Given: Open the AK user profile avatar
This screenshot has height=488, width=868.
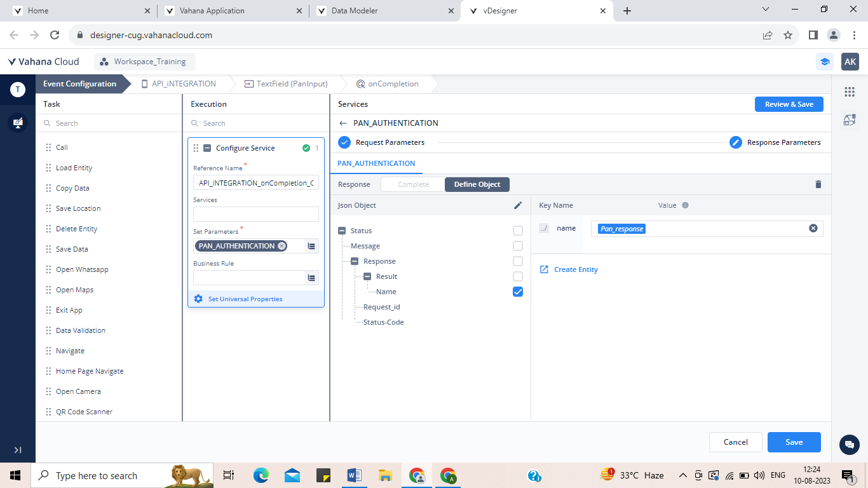Looking at the screenshot, I should pyautogui.click(x=850, y=62).
